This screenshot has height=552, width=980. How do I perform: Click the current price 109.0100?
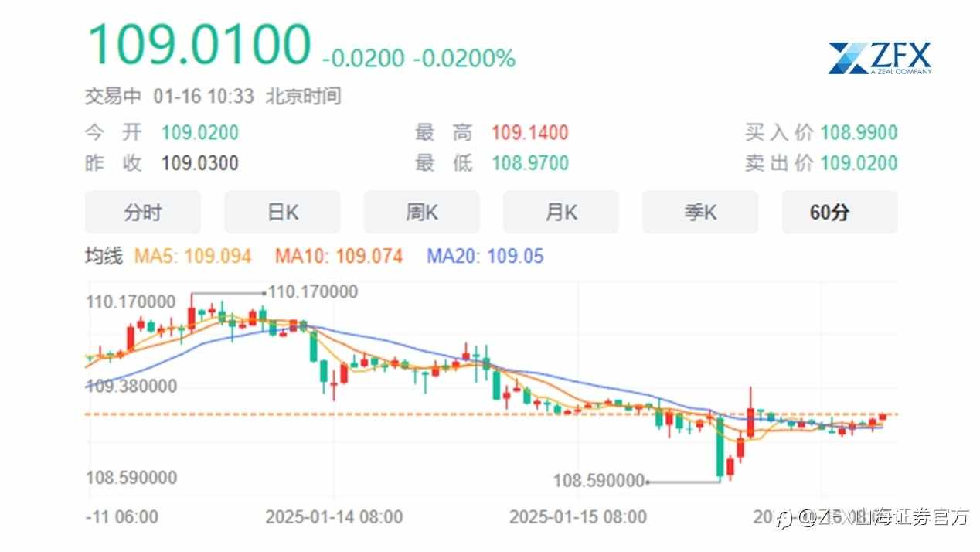coord(199,43)
